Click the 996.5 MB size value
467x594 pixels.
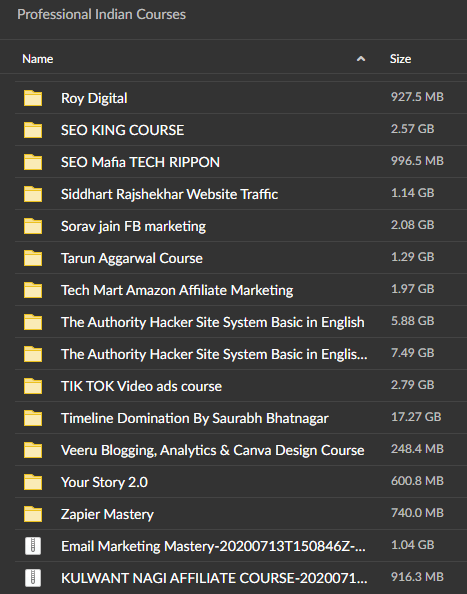coord(417,161)
